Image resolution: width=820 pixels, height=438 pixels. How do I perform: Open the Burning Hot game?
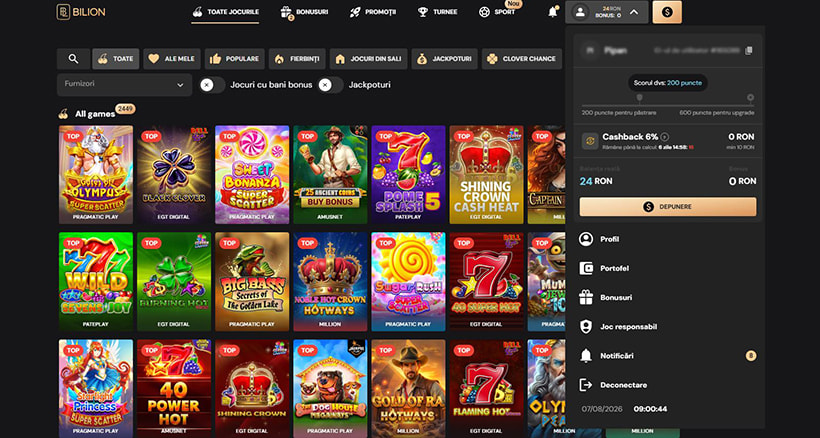pos(174,282)
